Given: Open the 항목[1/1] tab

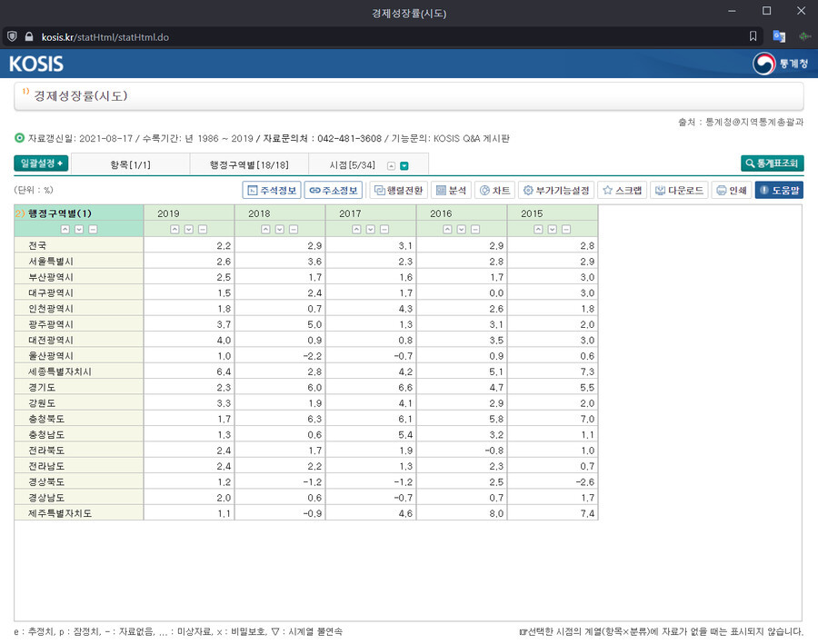Looking at the screenshot, I should click(130, 164).
